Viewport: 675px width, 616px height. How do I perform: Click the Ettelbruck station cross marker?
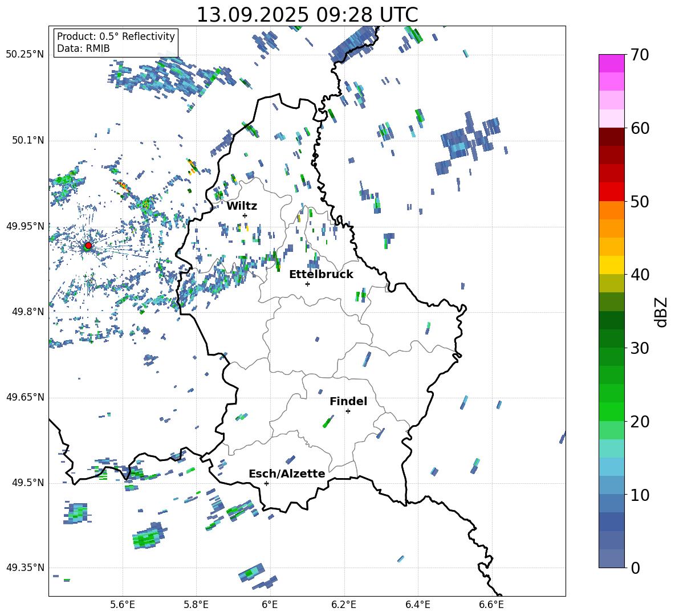(x=307, y=284)
